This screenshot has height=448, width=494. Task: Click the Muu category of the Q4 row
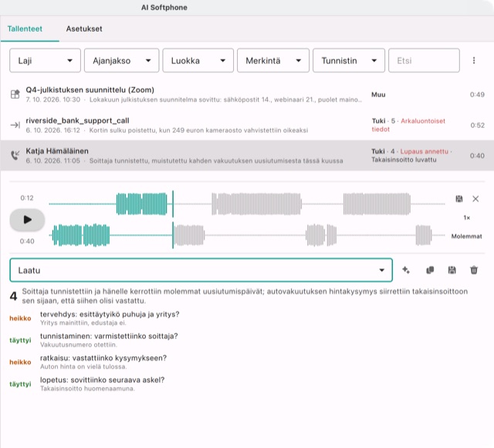point(378,94)
